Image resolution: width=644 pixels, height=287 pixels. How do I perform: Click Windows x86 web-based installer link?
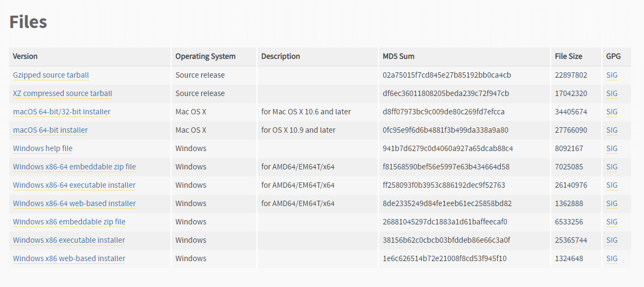click(x=69, y=258)
